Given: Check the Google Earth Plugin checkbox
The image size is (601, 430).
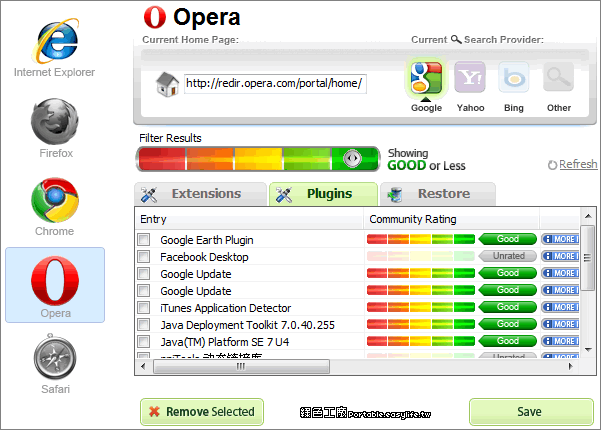Looking at the screenshot, I should [144, 240].
